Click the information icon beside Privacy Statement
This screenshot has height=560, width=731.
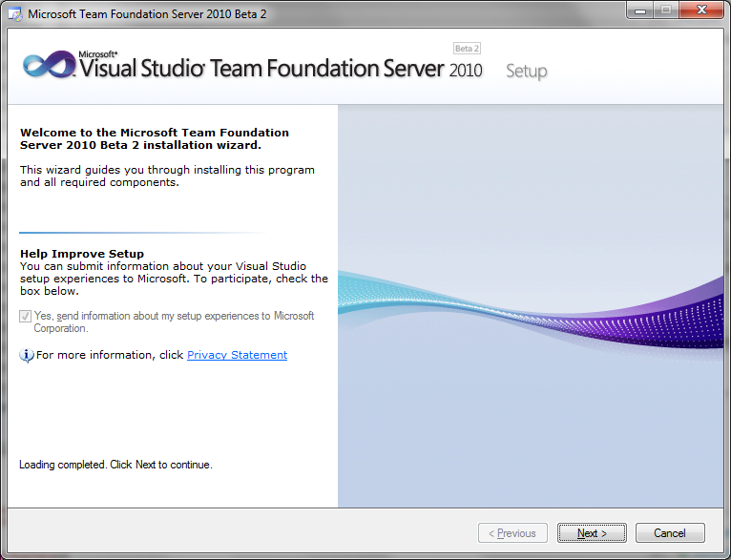[27, 355]
